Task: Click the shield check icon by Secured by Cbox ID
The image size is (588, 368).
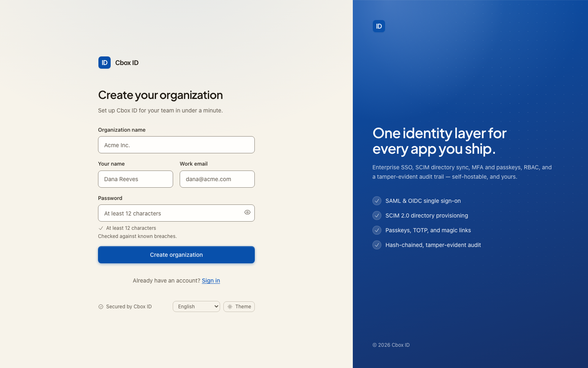Action: click(x=101, y=307)
